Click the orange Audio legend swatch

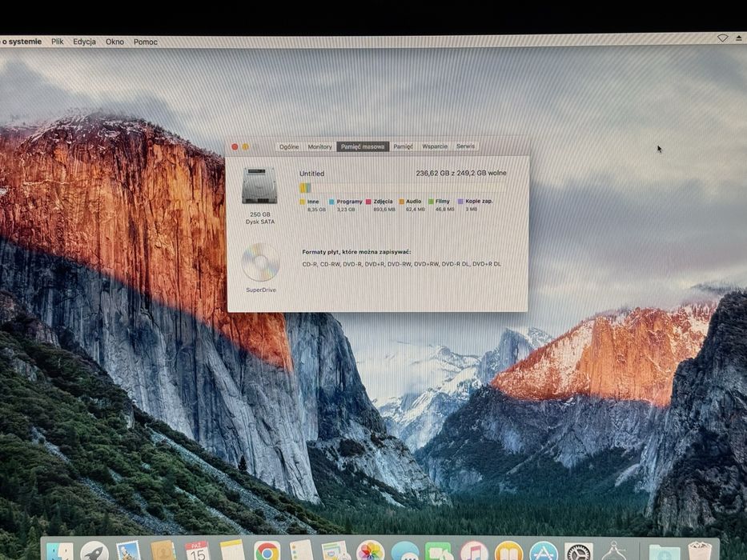401,202
